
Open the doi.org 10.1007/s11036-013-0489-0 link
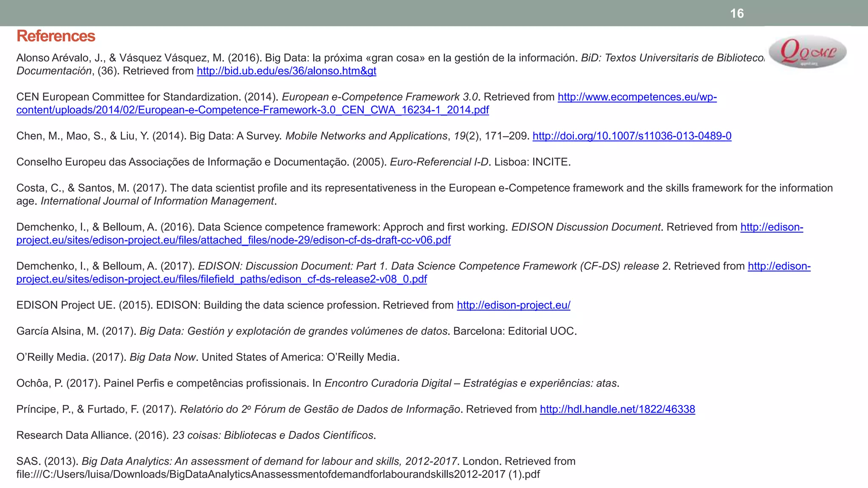[x=632, y=136]
